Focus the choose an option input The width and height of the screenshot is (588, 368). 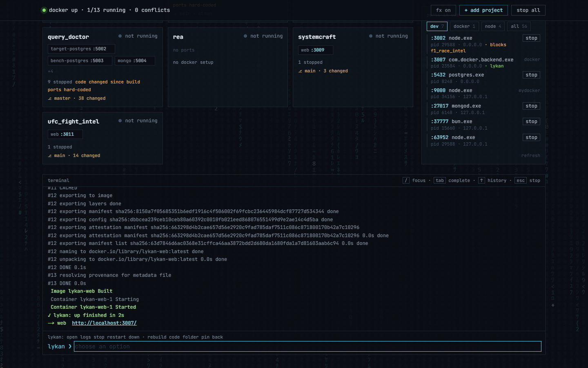point(307,346)
